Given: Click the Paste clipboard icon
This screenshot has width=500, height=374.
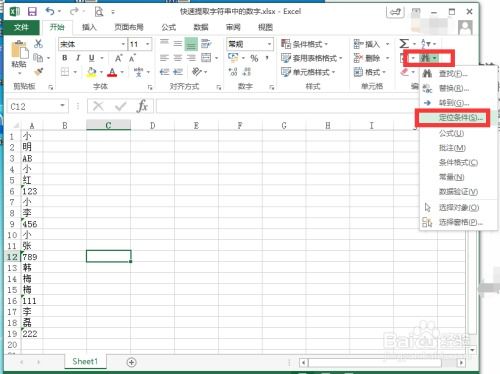Looking at the screenshot, I should point(19,50).
